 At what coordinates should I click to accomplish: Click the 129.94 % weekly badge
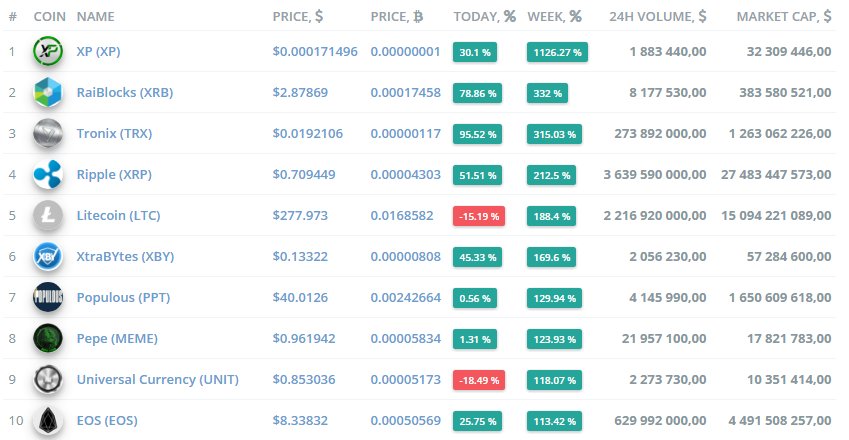(x=554, y=298)
